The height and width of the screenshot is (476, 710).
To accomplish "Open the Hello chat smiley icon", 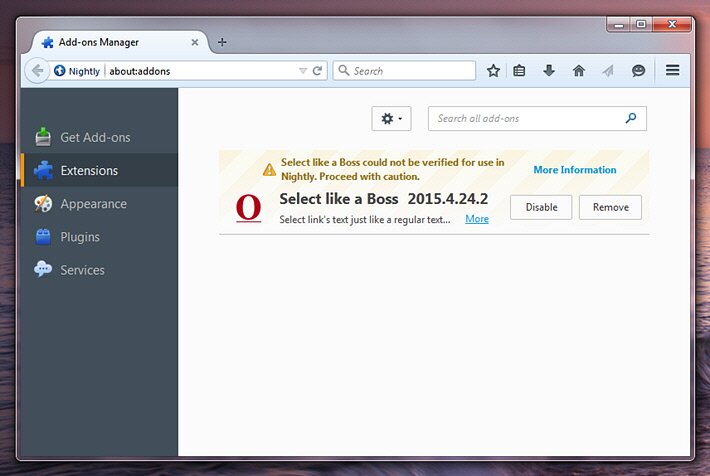I will tap(638, 71).
